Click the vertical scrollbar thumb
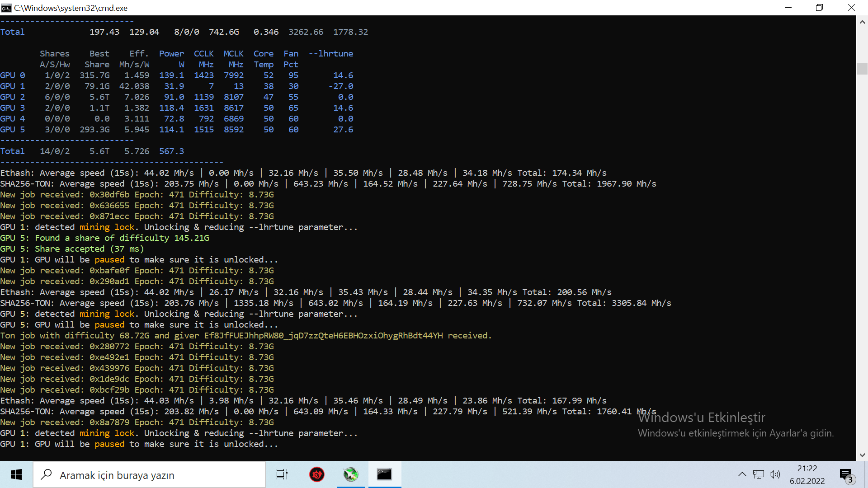 862,68
